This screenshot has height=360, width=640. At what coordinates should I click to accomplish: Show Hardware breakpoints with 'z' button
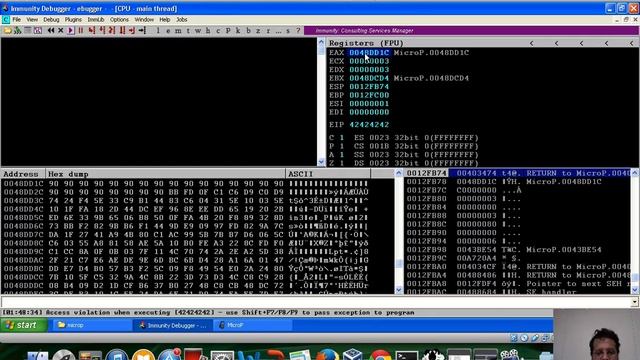258,31
